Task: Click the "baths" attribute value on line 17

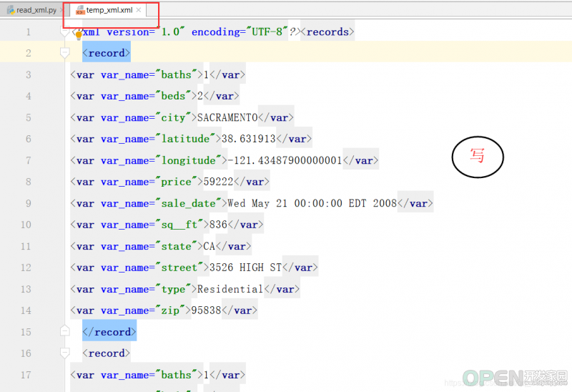Action: click(177, 375)
